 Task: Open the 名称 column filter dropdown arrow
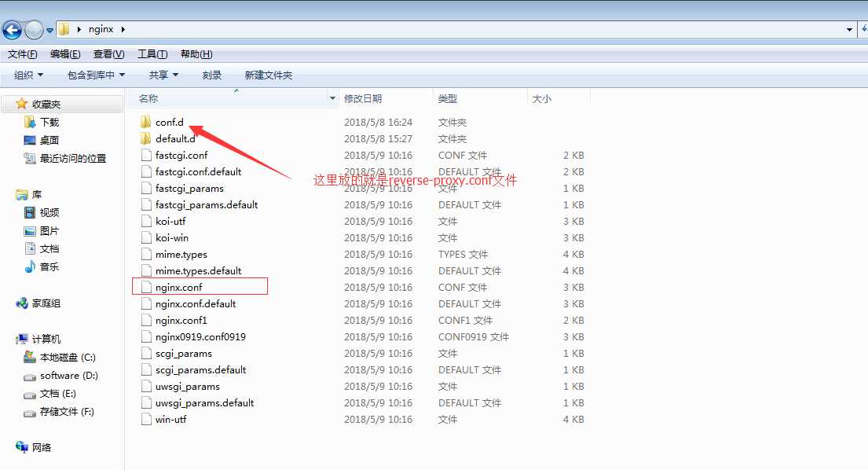[333, 98]
